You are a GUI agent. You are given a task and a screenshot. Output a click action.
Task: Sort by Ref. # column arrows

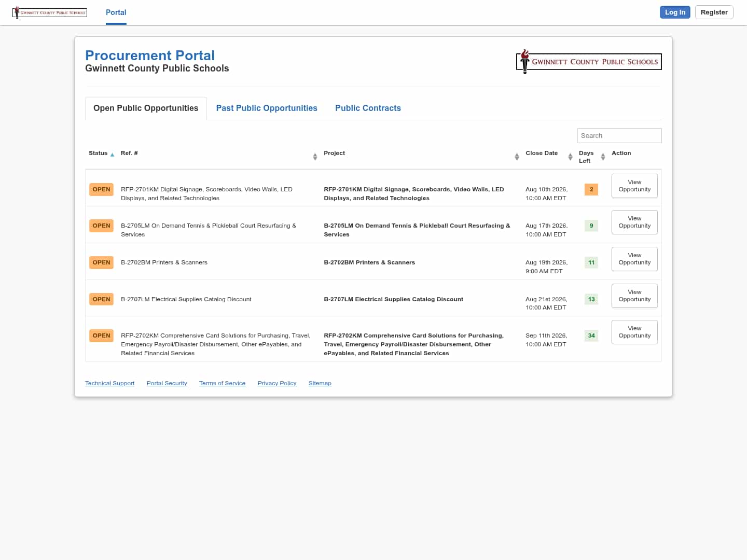click(x=315, y=157)
